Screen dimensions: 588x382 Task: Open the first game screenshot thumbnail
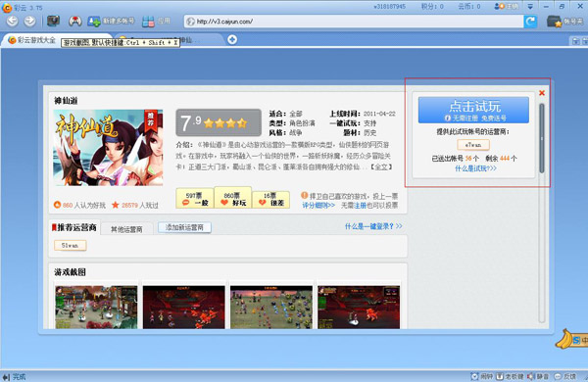tap(96, 307)
